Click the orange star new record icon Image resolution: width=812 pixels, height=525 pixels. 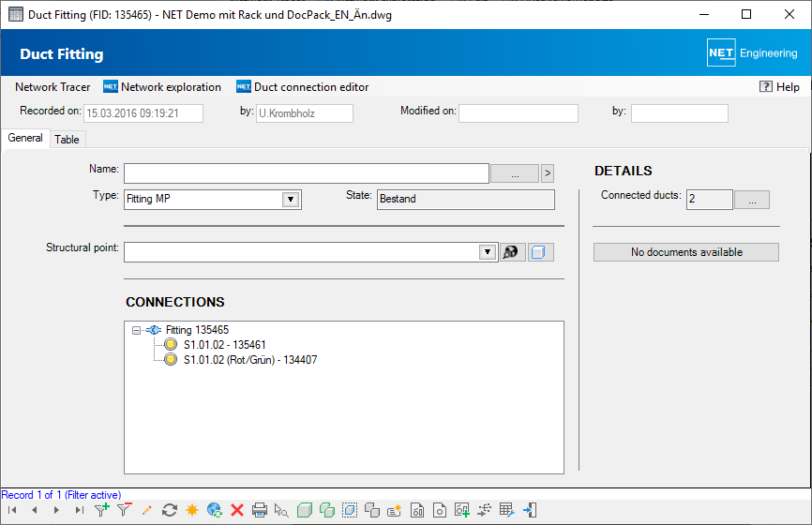[x=192, y=510]
